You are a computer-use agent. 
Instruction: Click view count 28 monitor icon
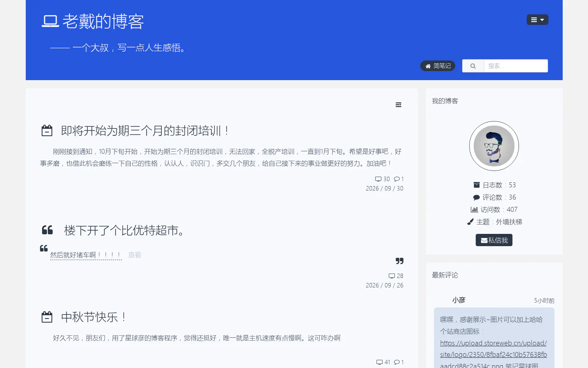(x=392, y=276)
